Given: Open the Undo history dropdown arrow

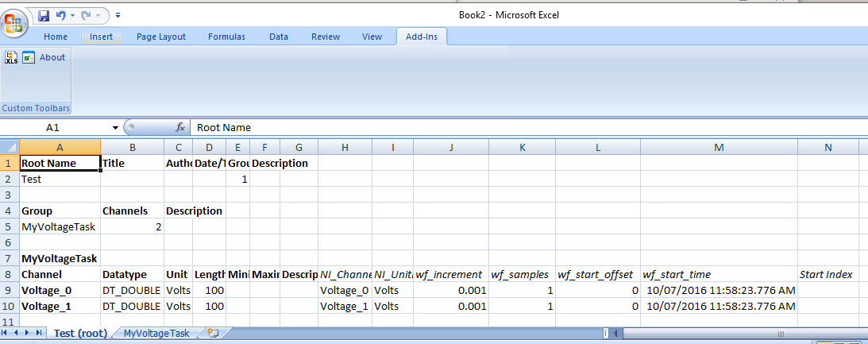Looking at the screenshot, I should click(72, 16).
